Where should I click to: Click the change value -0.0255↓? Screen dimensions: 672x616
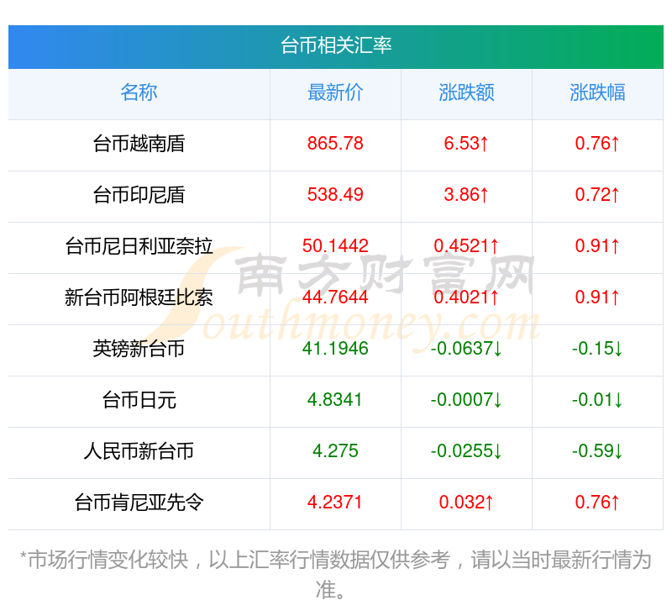466,451
